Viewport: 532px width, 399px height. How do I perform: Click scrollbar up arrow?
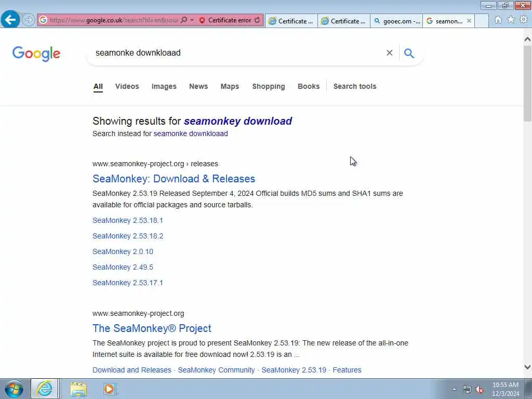[x=527, y=39]
